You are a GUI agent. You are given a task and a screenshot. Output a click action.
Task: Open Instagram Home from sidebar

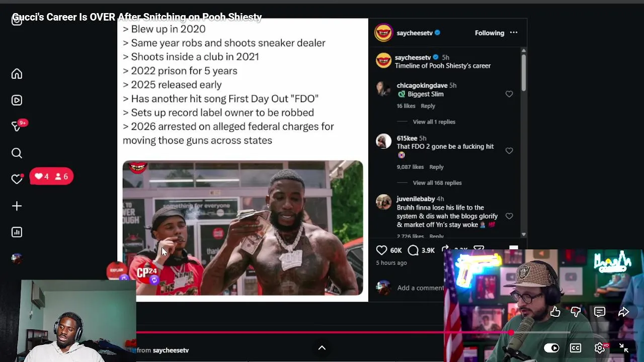17,74
